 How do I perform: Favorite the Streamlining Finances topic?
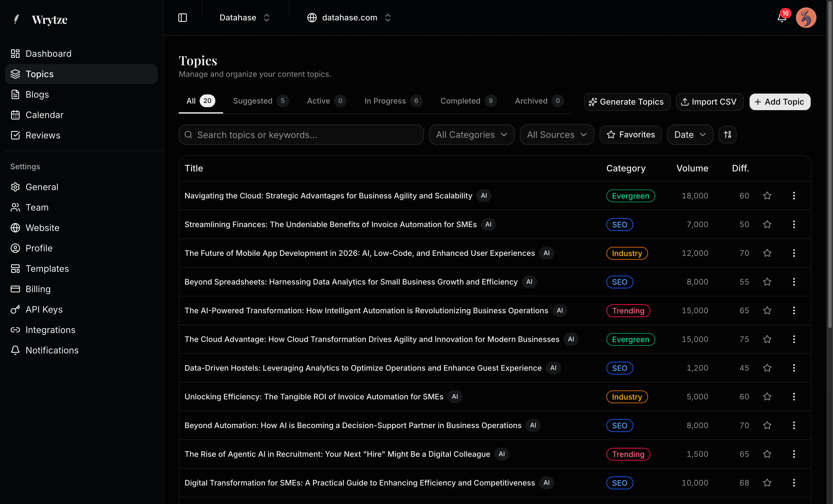(767, 225)
